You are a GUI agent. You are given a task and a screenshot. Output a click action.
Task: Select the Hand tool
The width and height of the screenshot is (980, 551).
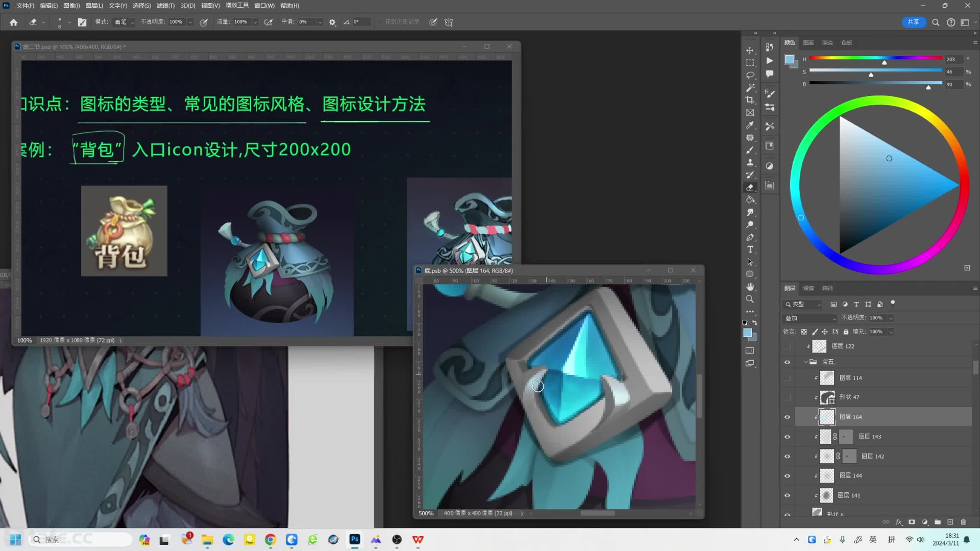coord(750,287)
